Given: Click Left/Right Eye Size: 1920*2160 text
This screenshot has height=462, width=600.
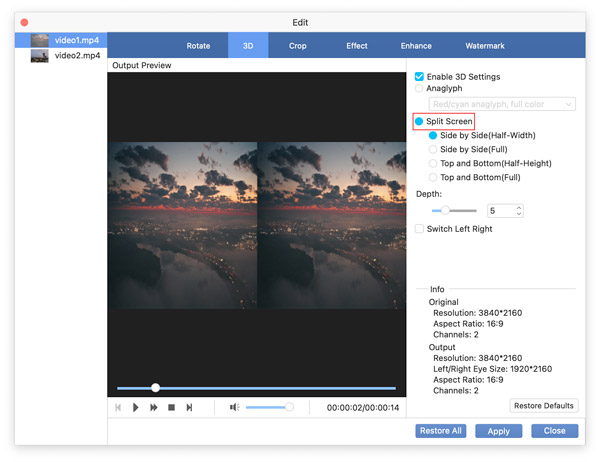Looking at the screenshot, I should (492, 369).
